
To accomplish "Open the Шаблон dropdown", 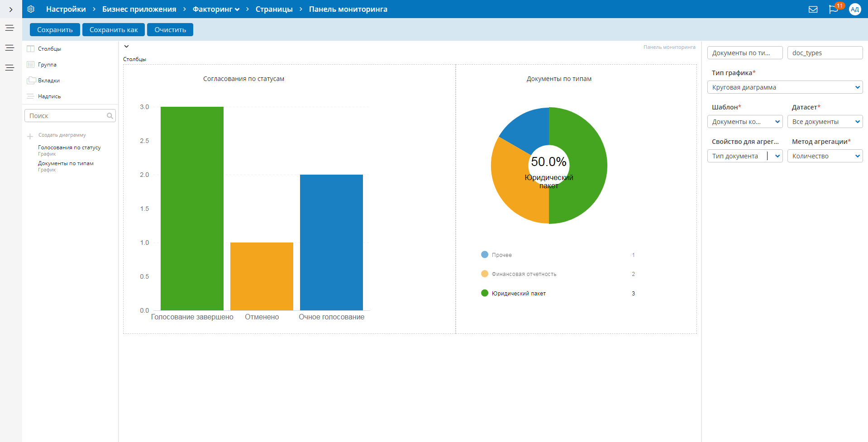I will click(745, 122).
